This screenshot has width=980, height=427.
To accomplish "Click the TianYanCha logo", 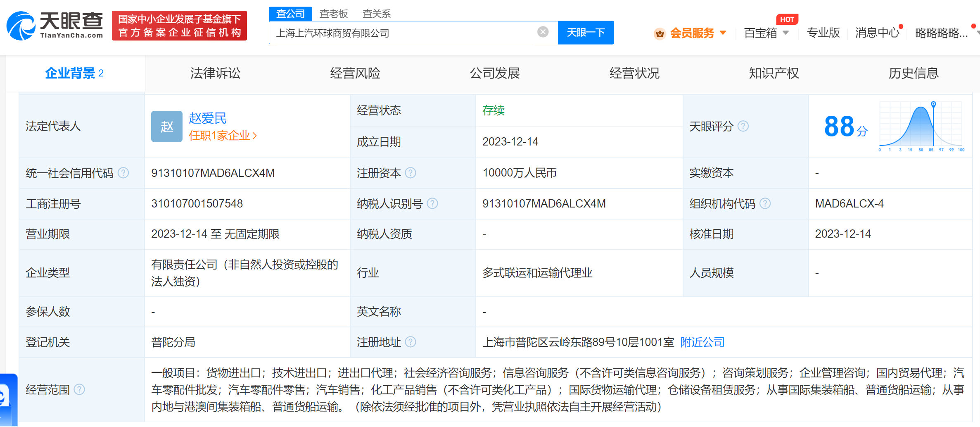I will click(x=55, y=26).
